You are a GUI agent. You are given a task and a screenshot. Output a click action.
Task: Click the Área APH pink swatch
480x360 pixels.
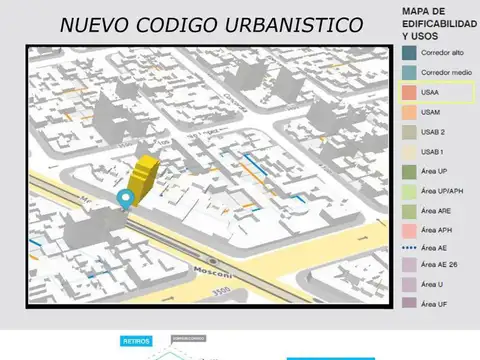coord(409,231)
